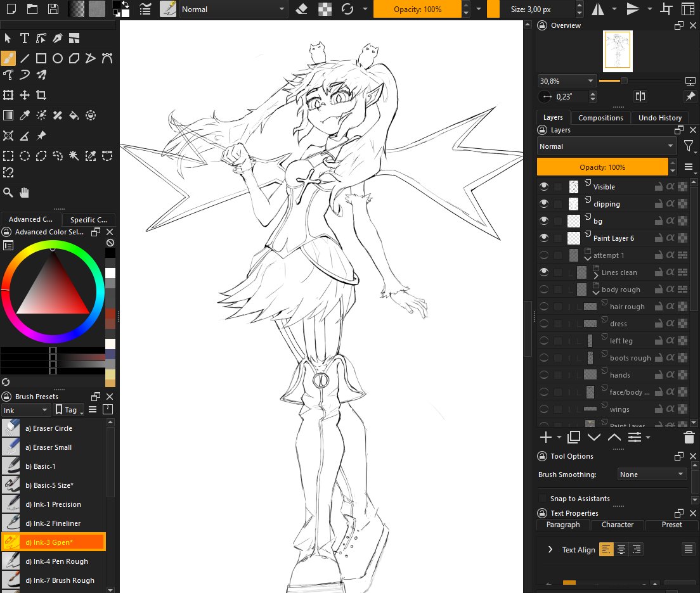The height and width of the screenshot is (593, 700).
Task: Choose the Ink-2 Fineliner preset
Action: pos(53,523)
